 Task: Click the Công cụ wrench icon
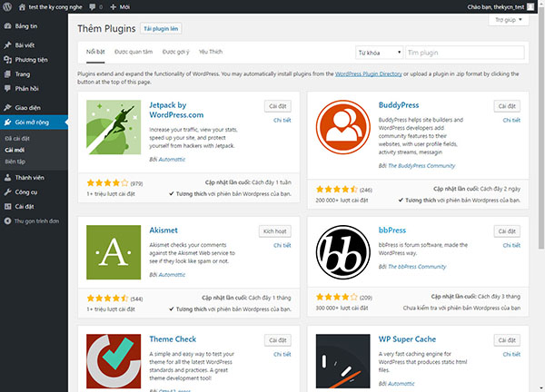[x=7, y=192]
